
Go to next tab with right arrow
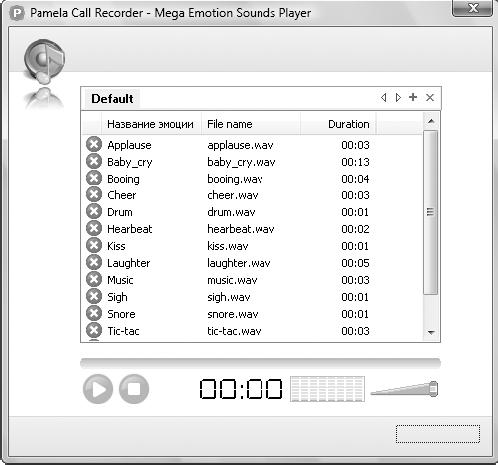point(398,97)
